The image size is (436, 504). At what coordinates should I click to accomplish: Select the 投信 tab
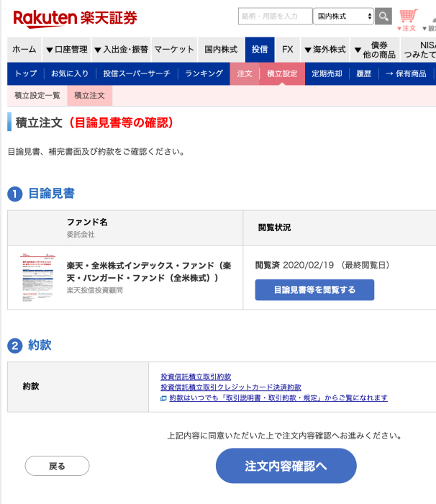coord(260,50)
